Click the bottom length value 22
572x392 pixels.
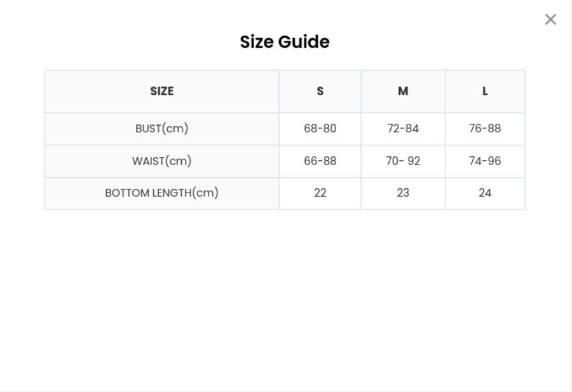[x=320, y=193]
